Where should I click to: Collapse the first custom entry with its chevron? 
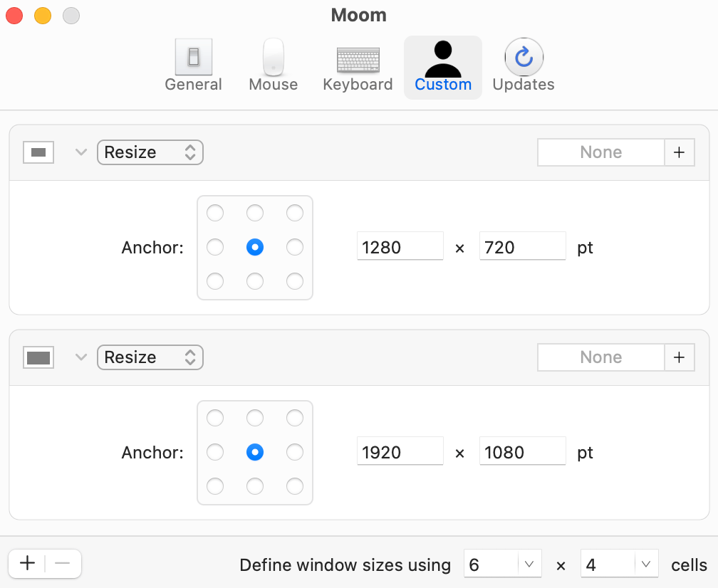pos(81,152)
